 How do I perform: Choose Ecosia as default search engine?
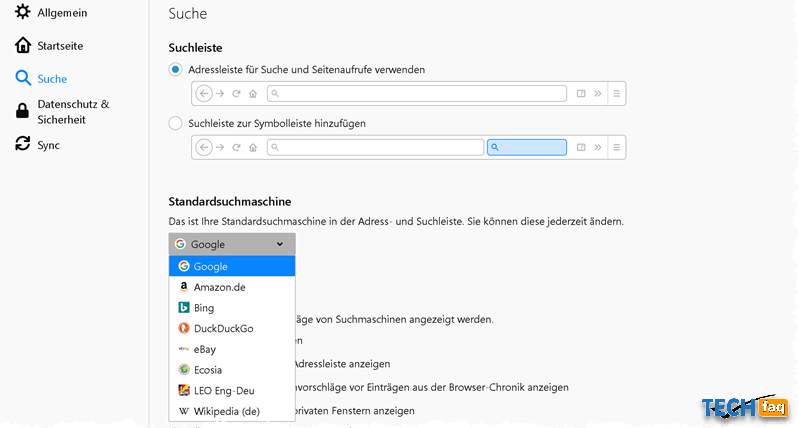pyautogui.click(x=232, y=370)
